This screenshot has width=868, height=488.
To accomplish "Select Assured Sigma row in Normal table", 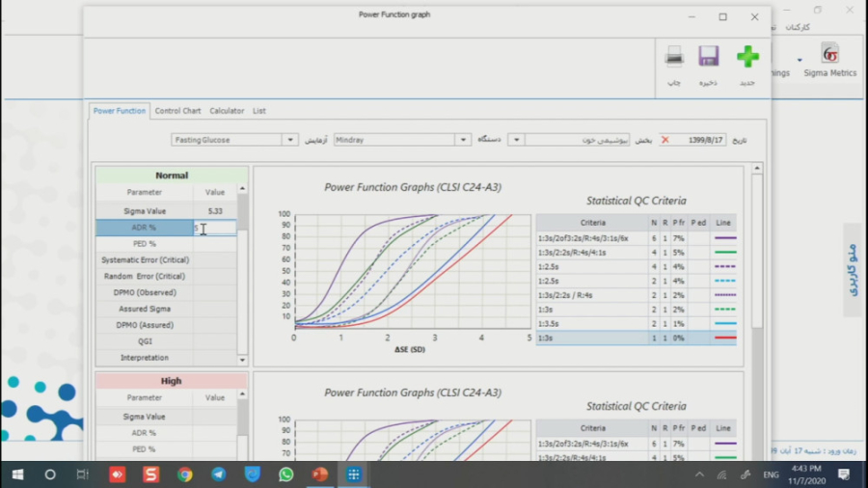I will coord(166,309).
